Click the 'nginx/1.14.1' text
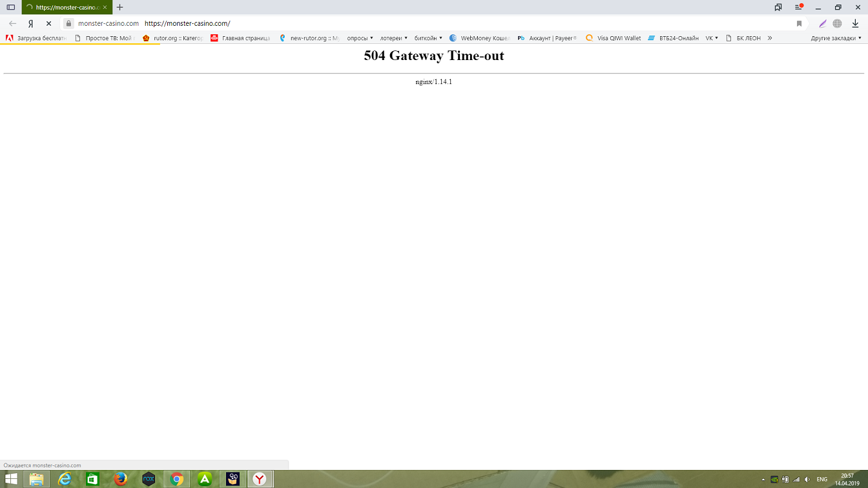This screenshot has width=868, height=488. [x=434, y=82]
